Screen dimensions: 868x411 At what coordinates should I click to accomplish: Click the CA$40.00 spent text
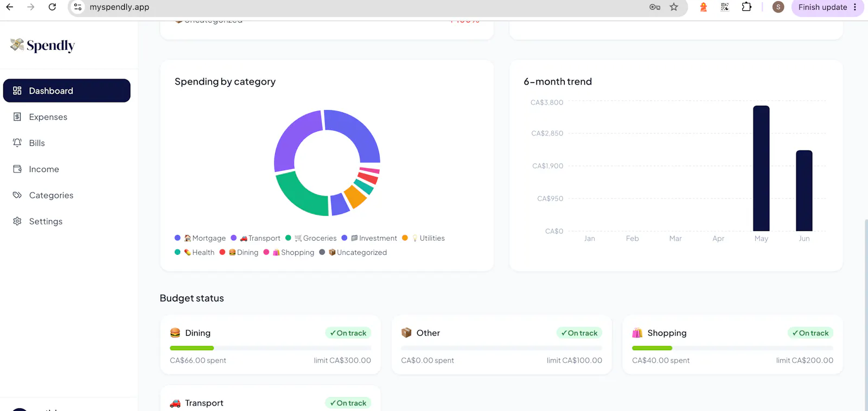661,361
